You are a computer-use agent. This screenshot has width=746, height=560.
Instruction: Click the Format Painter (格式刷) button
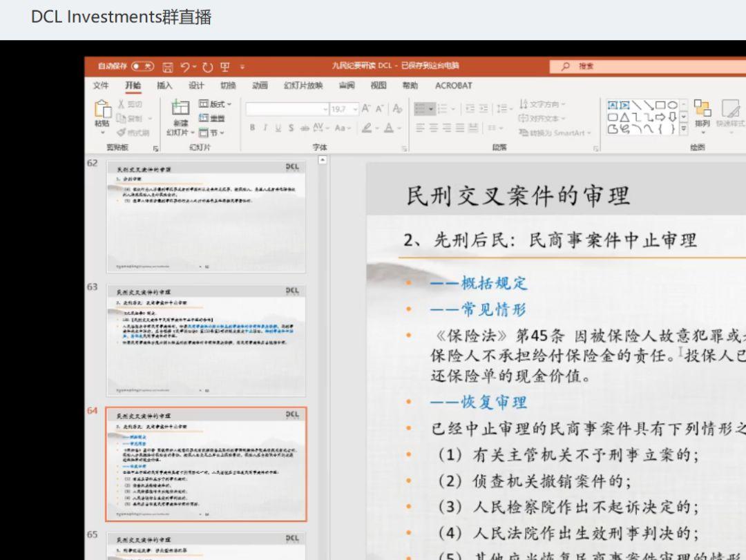(x=133, y=133)
